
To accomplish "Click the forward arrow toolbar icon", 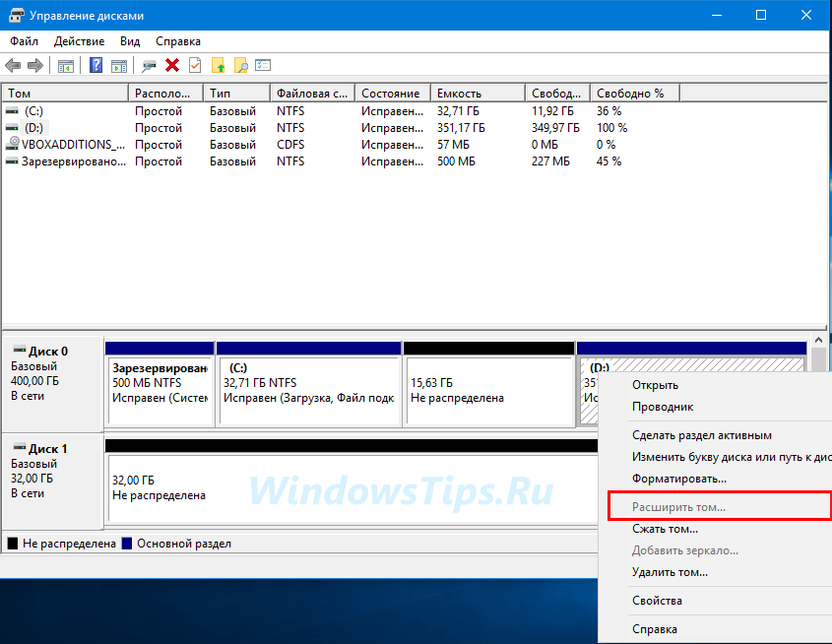I will (35, 66).
